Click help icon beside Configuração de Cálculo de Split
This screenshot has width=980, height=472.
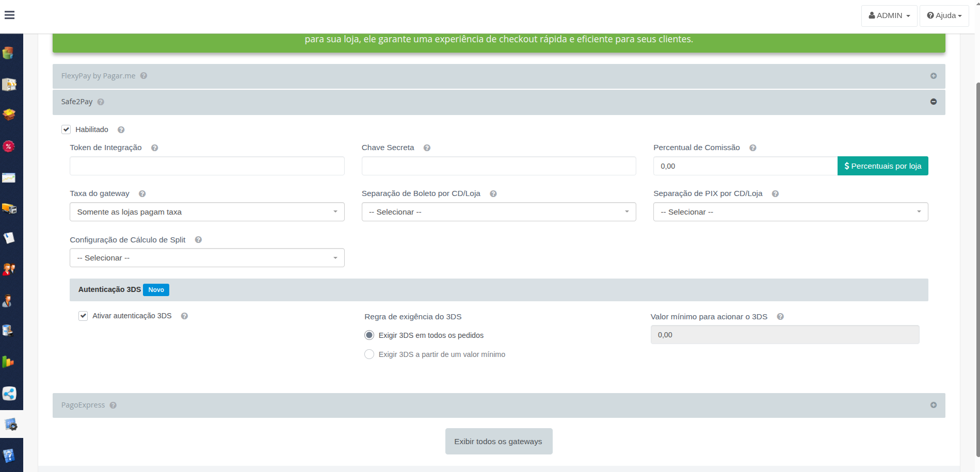coord(198,240)
